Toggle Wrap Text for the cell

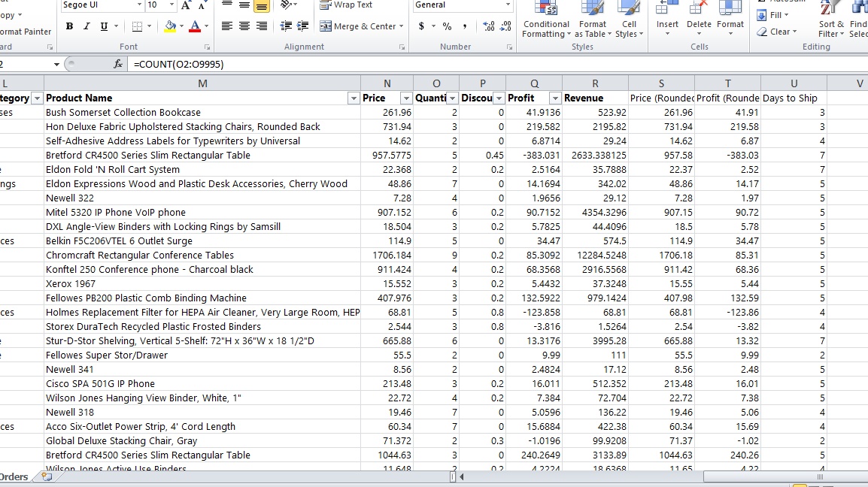pos(346,5)
